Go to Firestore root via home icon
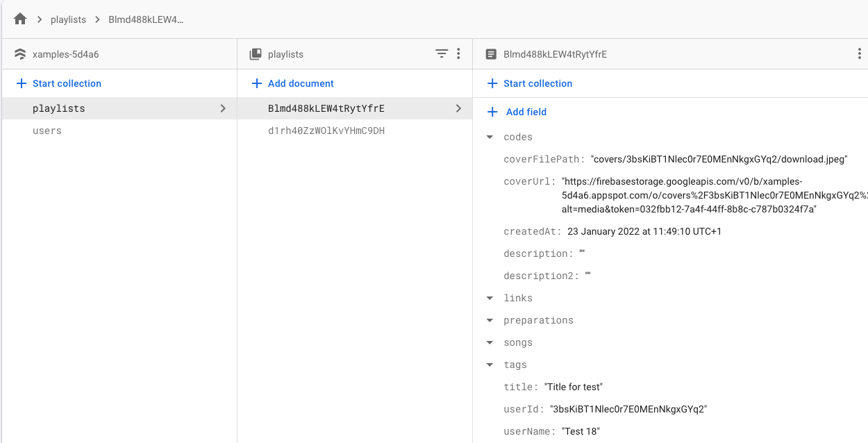 20,19
